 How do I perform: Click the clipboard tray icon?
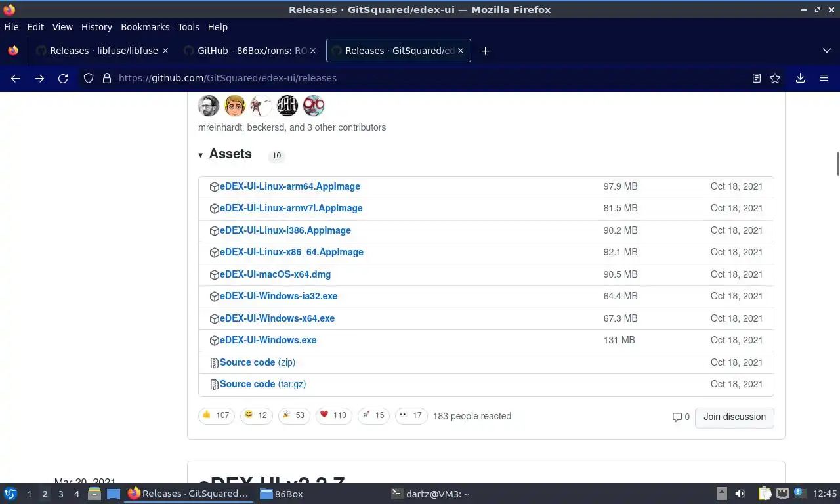click(x=765, y=493)
